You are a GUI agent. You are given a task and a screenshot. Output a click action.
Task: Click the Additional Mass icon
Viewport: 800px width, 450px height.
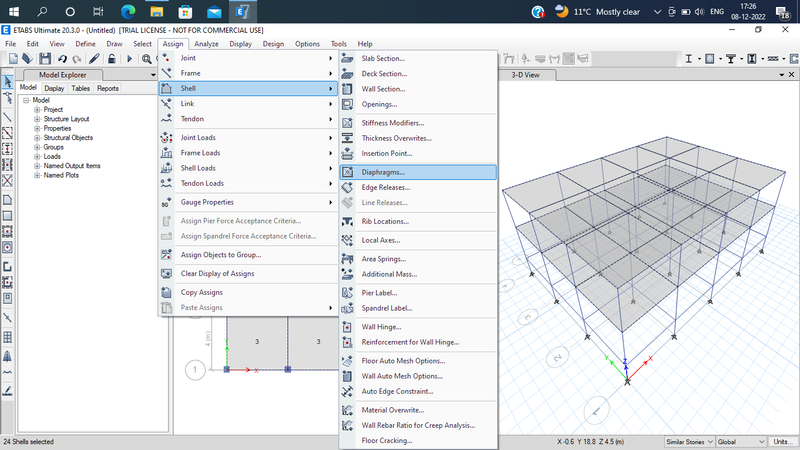pyautogui.click(x=347, y=274)
